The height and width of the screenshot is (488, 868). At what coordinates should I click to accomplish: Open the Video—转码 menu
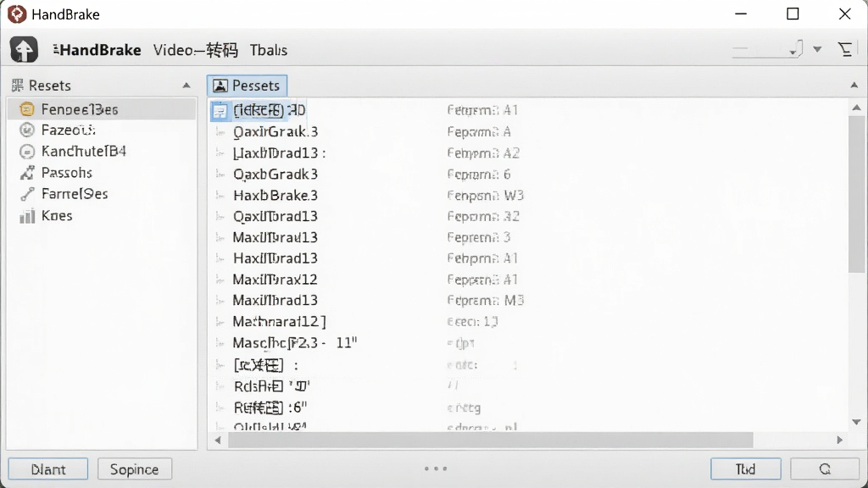[x=196, y=50]
